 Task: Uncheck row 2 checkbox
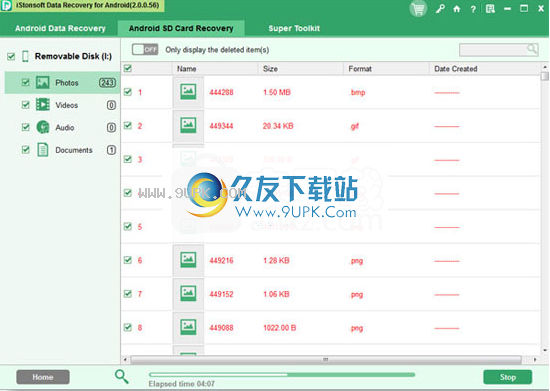click(x=128, y=126)
